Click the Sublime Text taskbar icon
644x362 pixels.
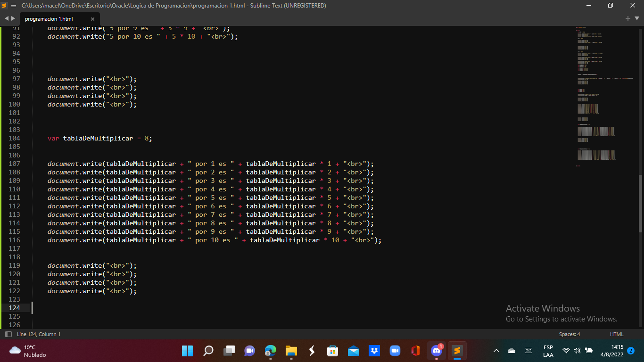pyautogui.click(x=457, y=351)
